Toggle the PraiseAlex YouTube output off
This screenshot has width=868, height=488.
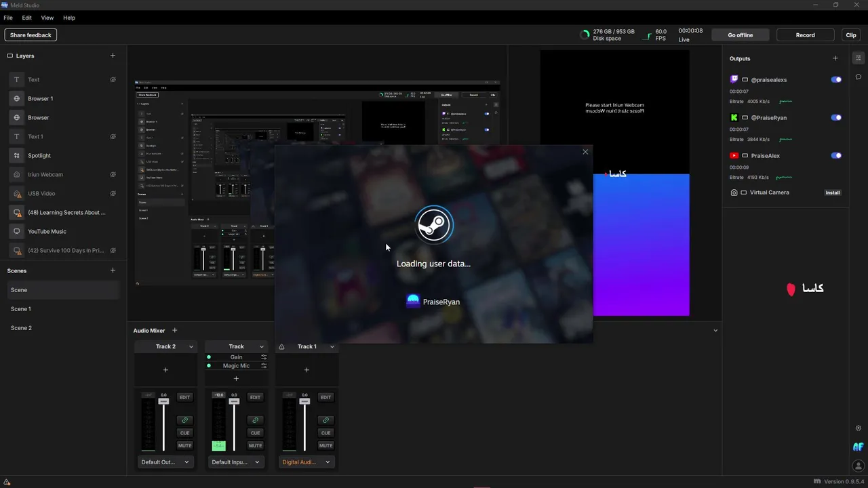pyautogui.click(x=836, y=155)
